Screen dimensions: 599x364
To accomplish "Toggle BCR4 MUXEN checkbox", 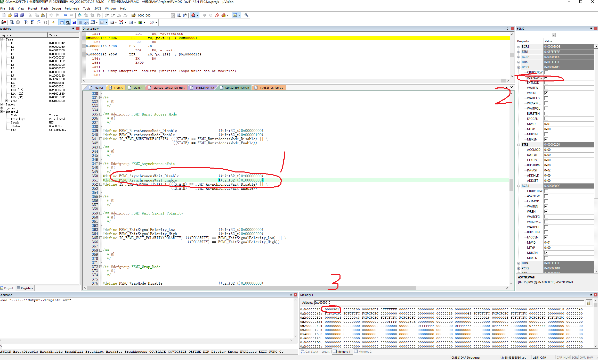I will (x=546, y=253).
